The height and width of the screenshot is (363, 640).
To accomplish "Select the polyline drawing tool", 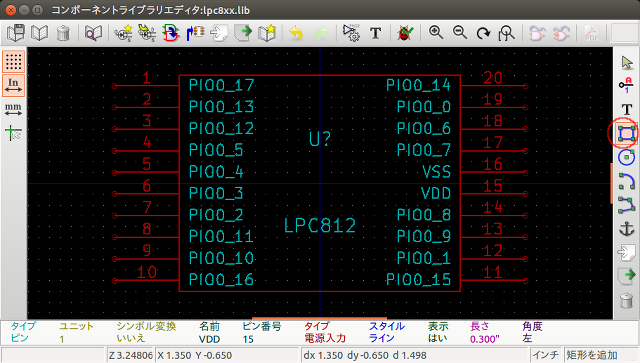I will pyautogui.click(x=626, y=205).
